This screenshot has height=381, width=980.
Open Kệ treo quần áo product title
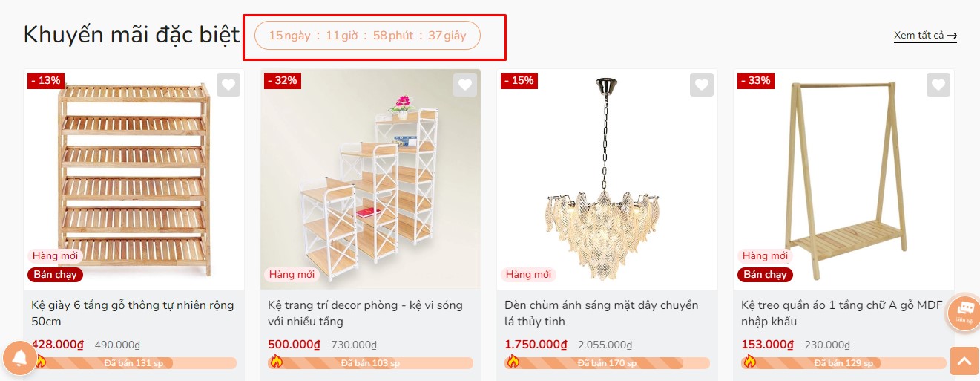(842, 313)
